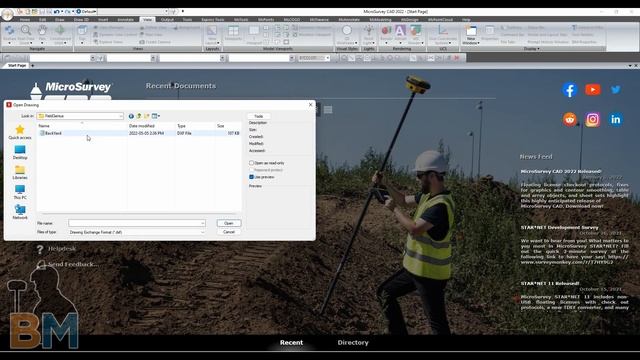The width and height of the screenshot is (640, 360).
Task: Open MicroSurvey Instagram profile
Action: 593,119
